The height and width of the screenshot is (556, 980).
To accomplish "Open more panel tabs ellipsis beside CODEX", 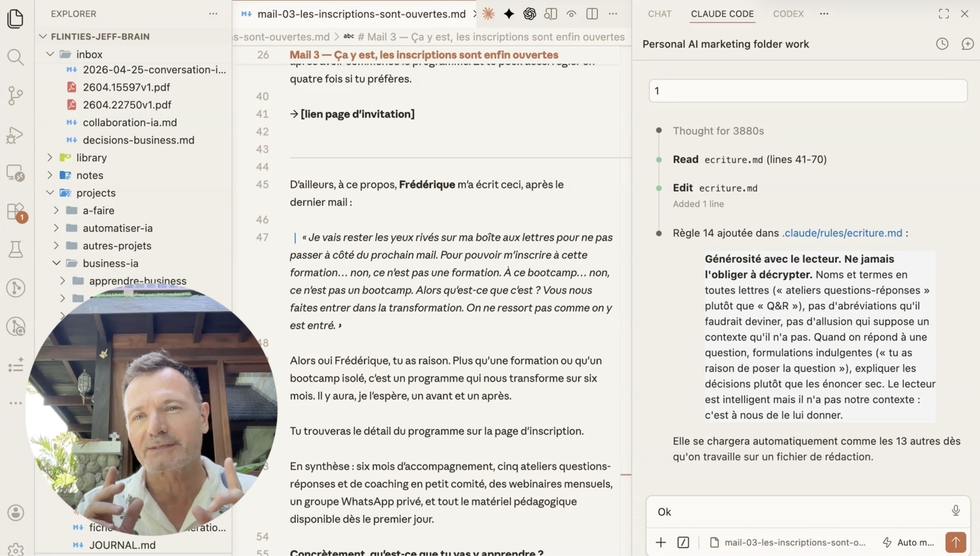I will pos(824,14).
